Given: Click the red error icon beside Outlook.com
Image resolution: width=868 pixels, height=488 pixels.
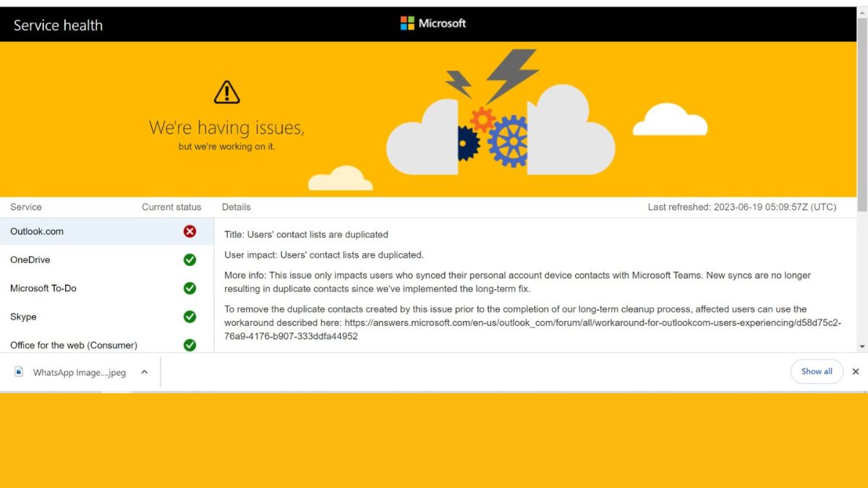Looking at the screenshot, I should click(190, 231).
